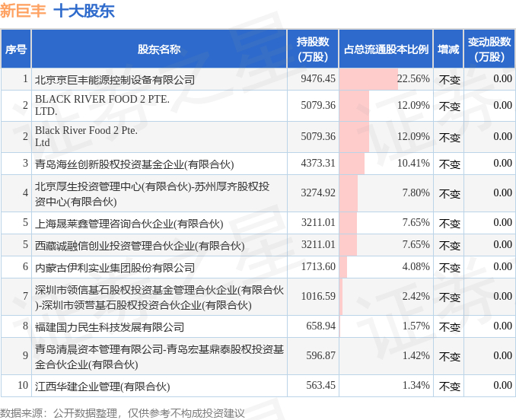Click holdings value 9476.45

318,78
